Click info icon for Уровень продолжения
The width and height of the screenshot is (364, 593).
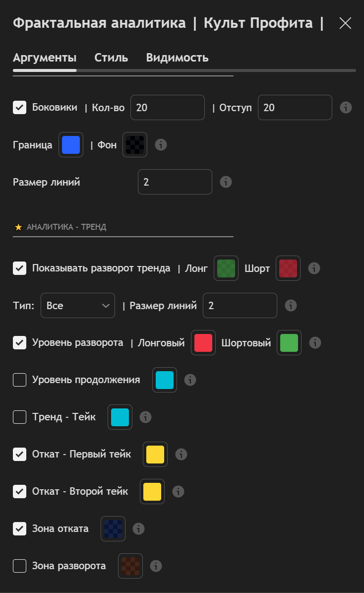tap(190, 380)
